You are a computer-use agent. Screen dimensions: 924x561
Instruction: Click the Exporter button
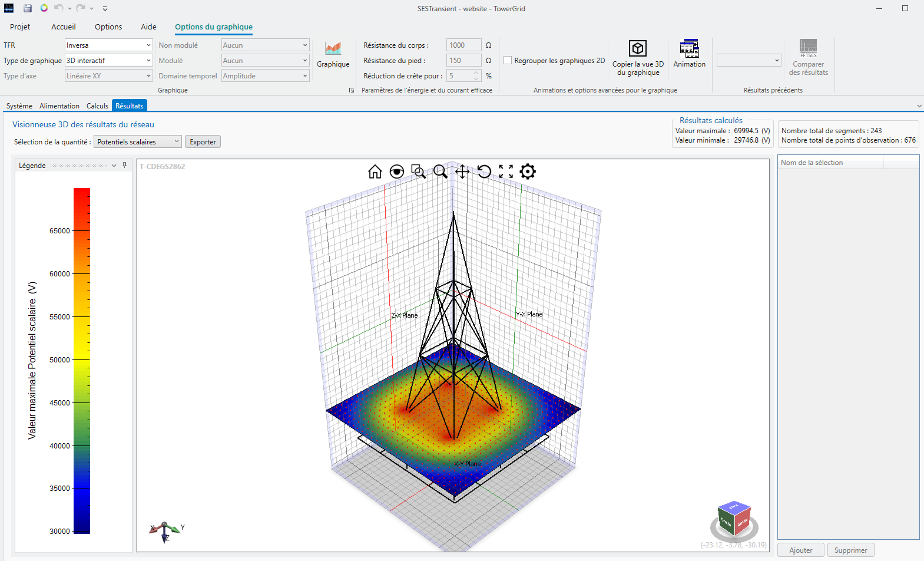point(203,142)
